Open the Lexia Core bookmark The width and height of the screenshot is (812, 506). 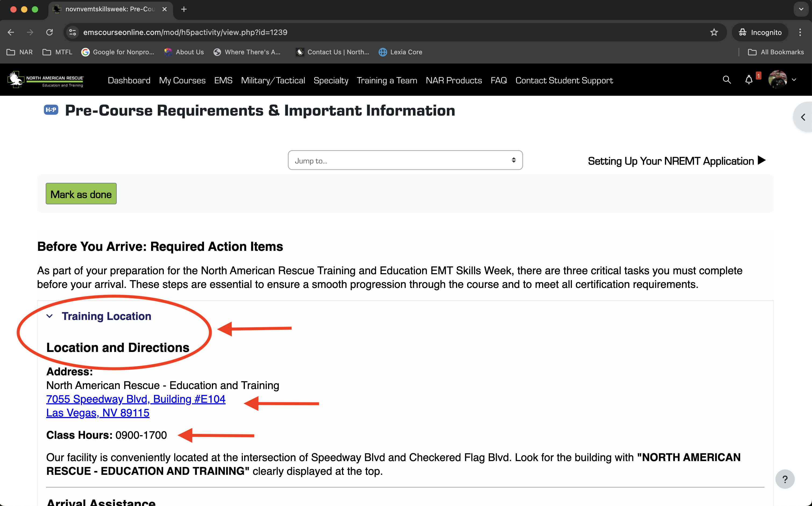(400, 52)
